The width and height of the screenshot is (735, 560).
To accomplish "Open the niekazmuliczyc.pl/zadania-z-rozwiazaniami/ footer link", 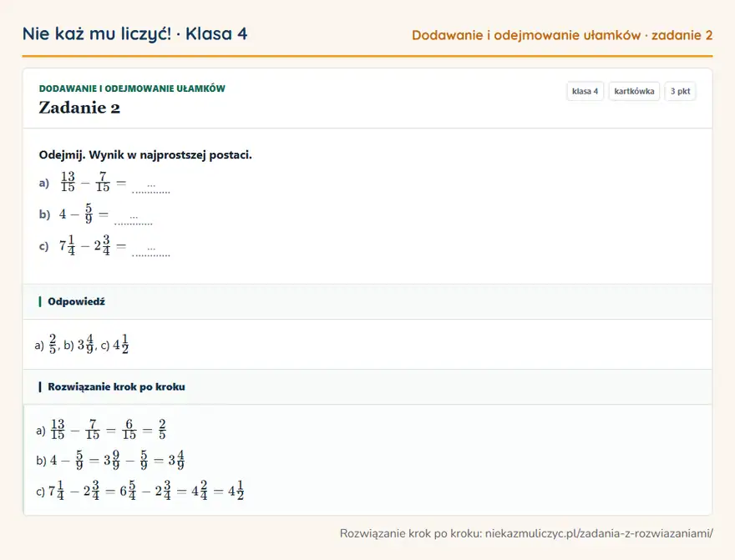I will click(x=599, y=533).
